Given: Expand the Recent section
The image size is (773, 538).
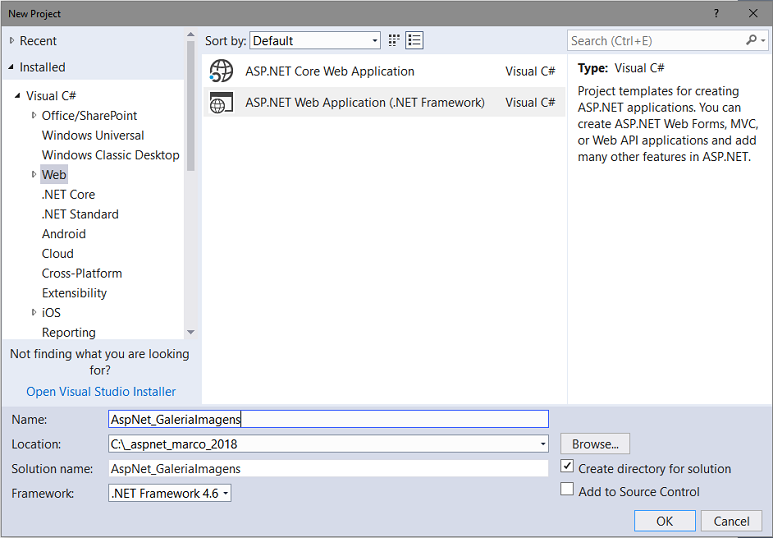Looking at the screenshot, I should 12,41.
